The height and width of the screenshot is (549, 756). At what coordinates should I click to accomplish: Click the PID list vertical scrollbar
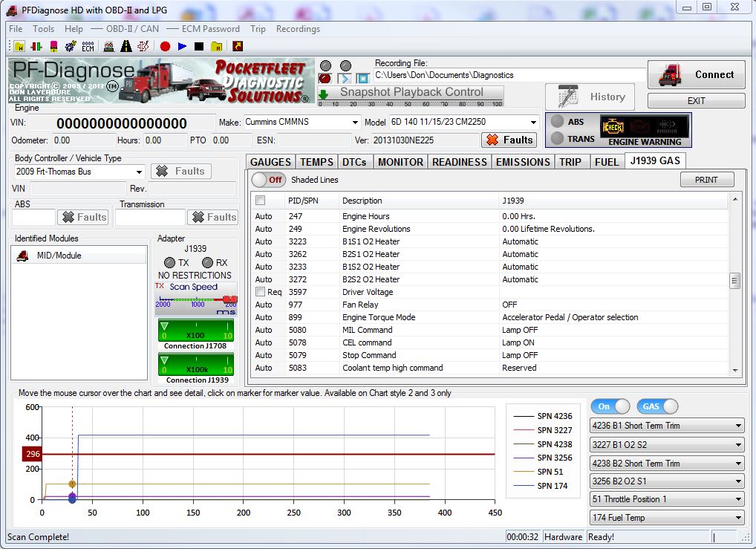click(734, 285)
